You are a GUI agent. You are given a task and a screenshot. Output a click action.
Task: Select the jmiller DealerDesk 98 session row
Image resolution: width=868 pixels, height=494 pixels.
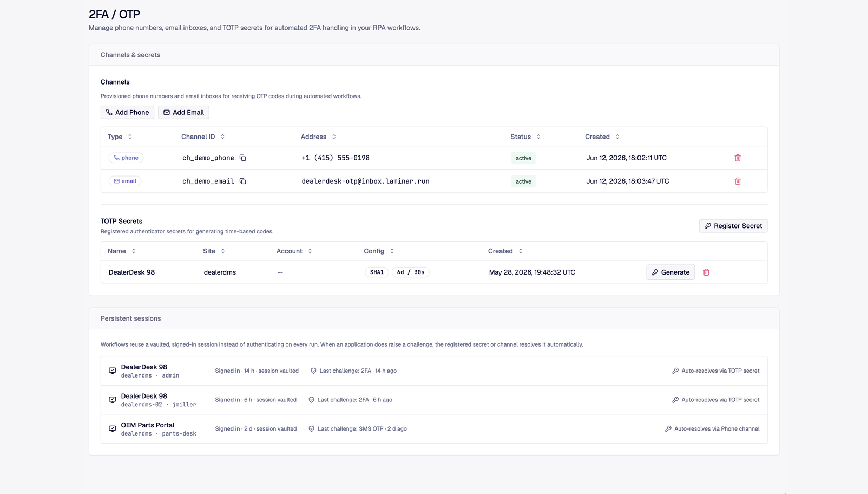(434, 400)
